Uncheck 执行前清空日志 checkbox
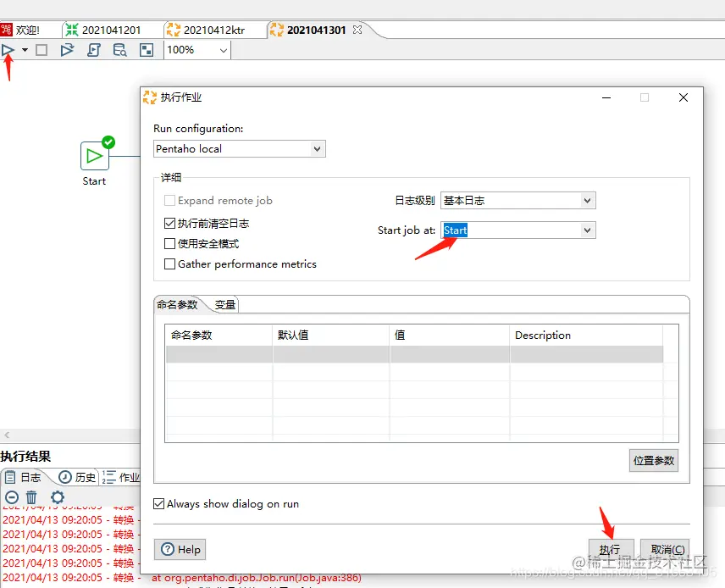 (169, 224)
